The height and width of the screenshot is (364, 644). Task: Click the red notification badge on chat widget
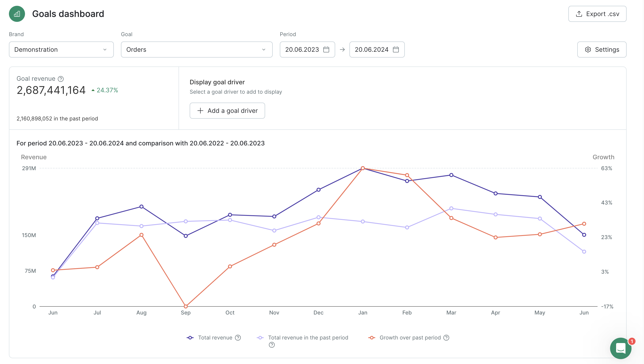pos(632,341)
